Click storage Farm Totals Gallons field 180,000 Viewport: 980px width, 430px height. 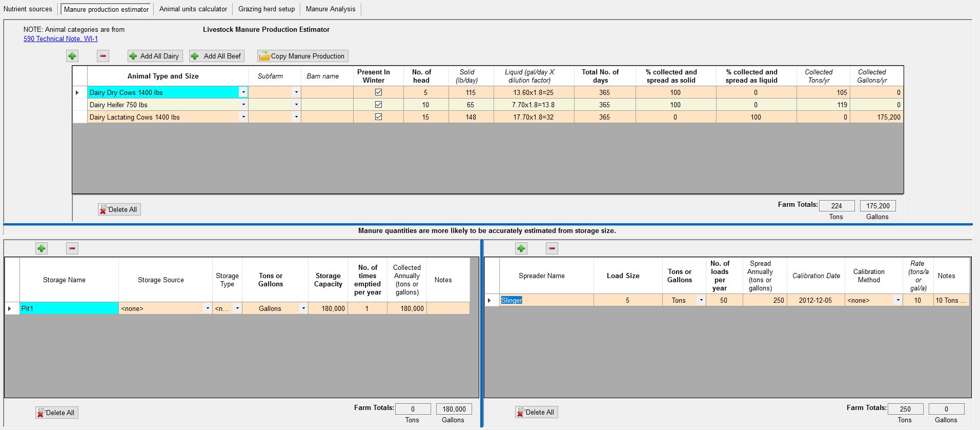(x=454, y=409)
